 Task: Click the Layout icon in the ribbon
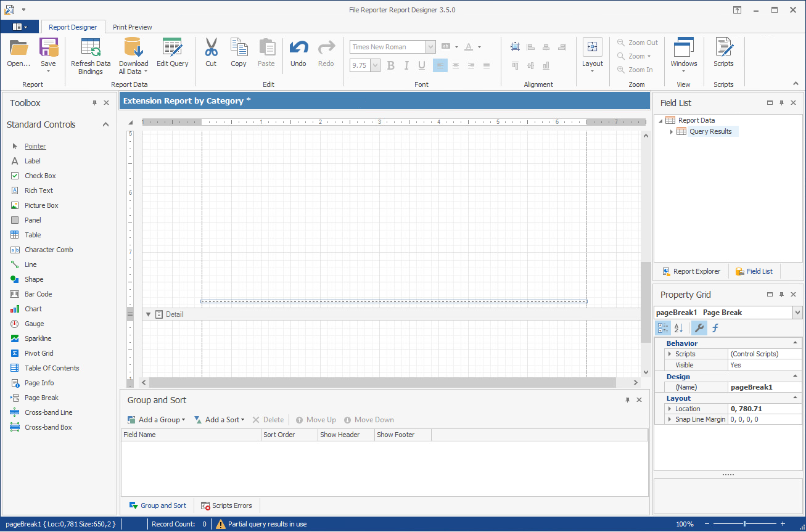(592, 55)
